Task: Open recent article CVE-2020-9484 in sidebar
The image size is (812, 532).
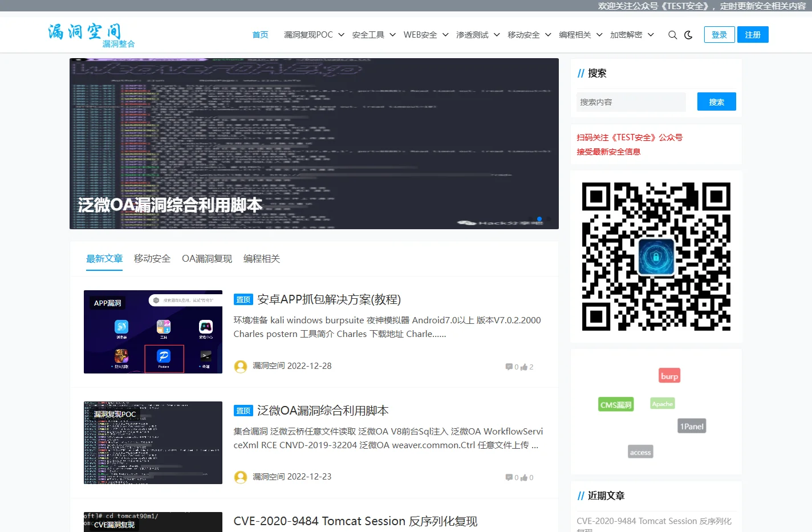Action: pyautogui.click(x=654, y=525)
